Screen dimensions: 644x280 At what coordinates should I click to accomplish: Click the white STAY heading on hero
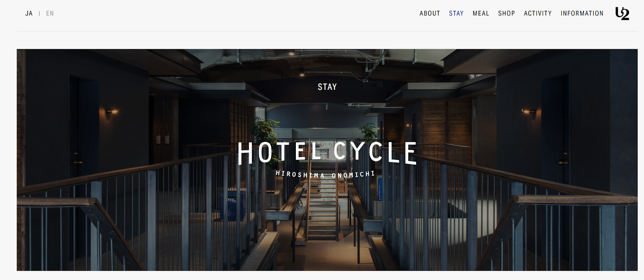(327, 87)
